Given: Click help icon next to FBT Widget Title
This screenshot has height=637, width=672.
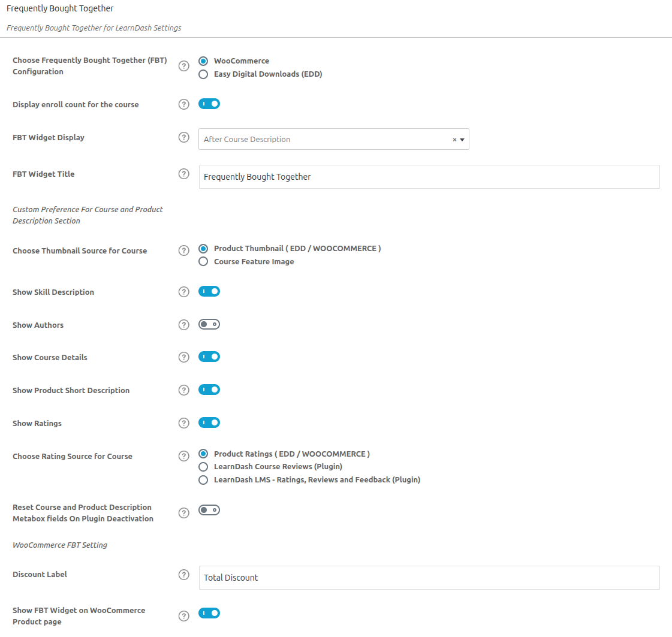Looking at the screenshot, I should (184, 174).
